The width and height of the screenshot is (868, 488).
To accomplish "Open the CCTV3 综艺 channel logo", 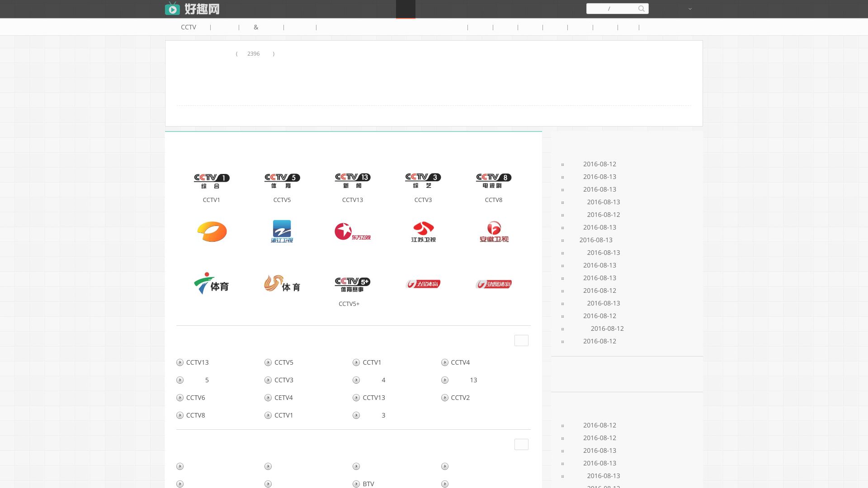I will point(423,181).
